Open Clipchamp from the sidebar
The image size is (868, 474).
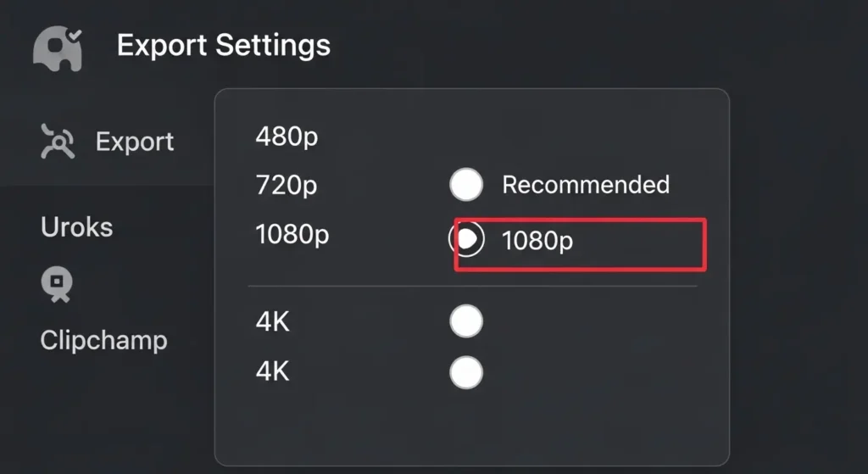(103, 340)
